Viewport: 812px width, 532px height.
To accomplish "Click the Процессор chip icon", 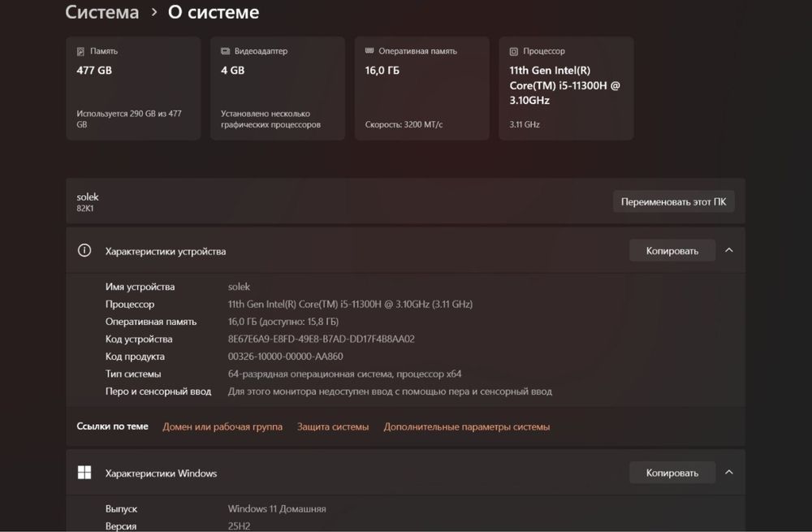I will (514, 51).
